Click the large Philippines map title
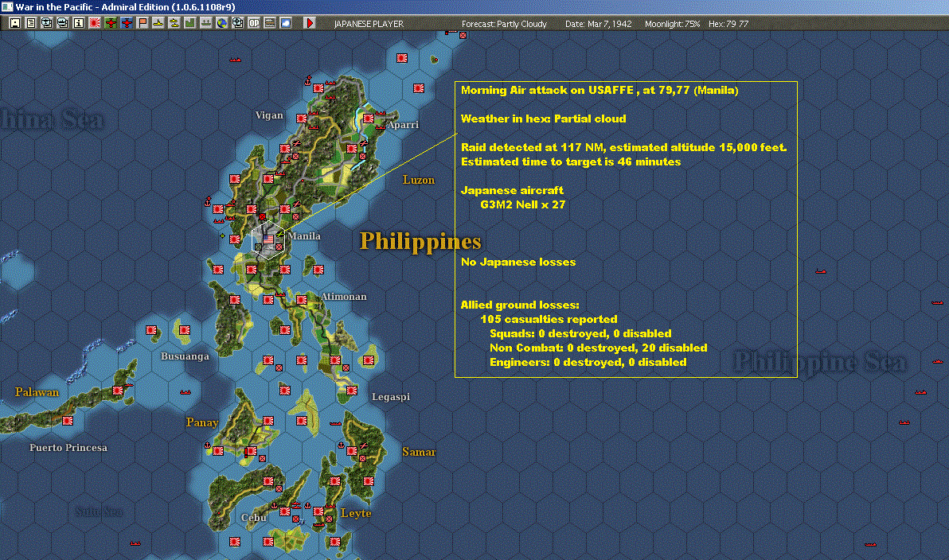949x560 pixels. (420, 241)
